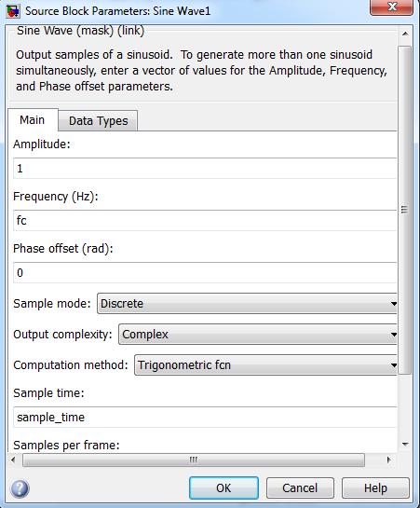
Task: Click the Sample time field with sample_time
Action: tap(205, 417)
